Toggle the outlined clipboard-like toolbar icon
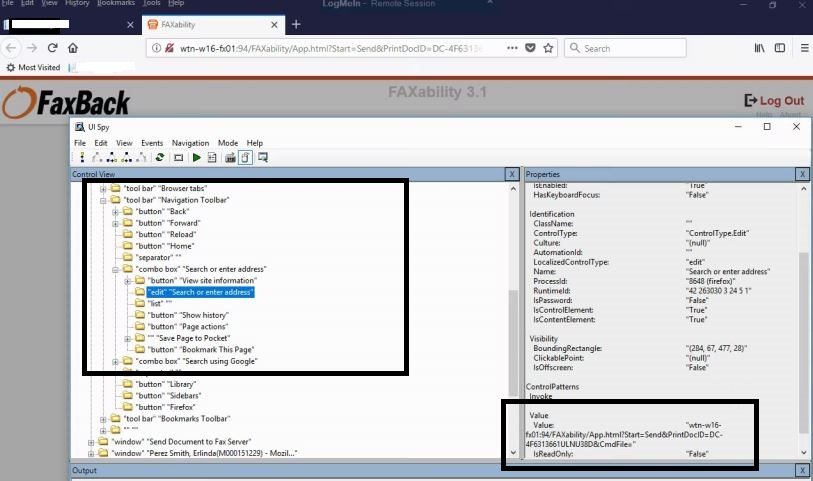 click(246, 157)
